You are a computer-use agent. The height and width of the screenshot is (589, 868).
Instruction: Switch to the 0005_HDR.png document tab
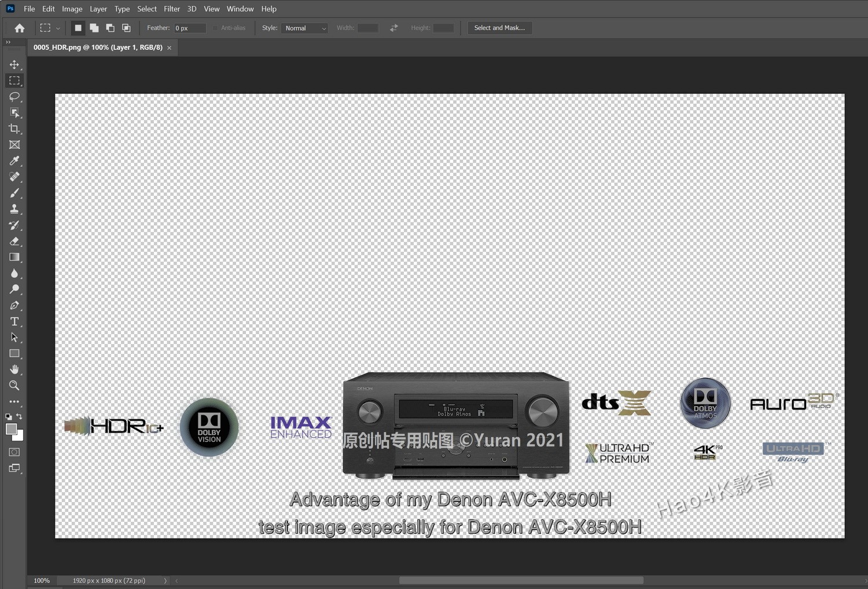click(98, 47)
